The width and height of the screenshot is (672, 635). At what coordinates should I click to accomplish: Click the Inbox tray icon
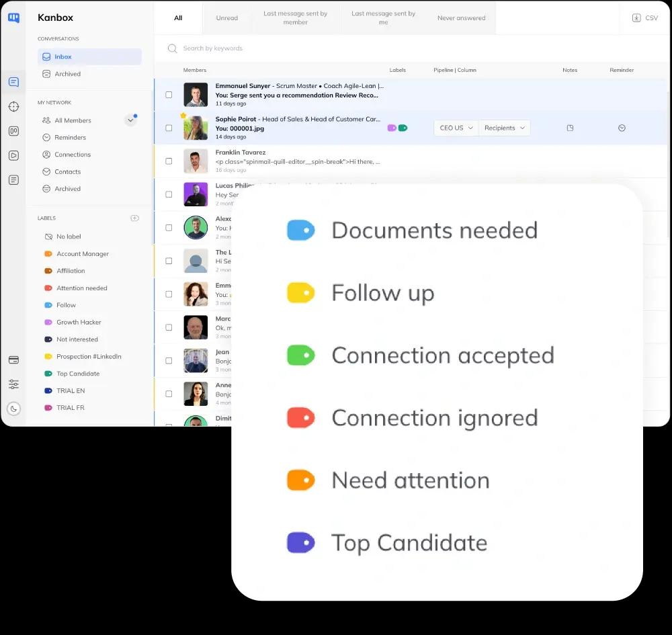click(x=46, y=56)
